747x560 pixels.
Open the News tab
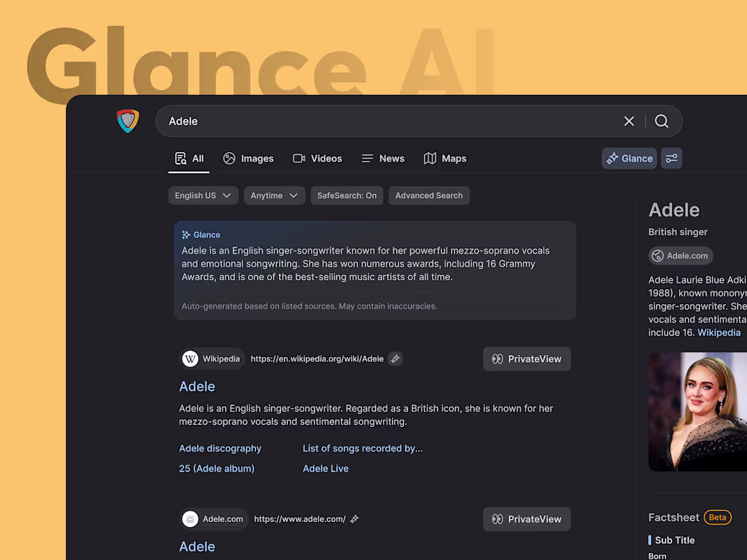click(x=383, y=158)
